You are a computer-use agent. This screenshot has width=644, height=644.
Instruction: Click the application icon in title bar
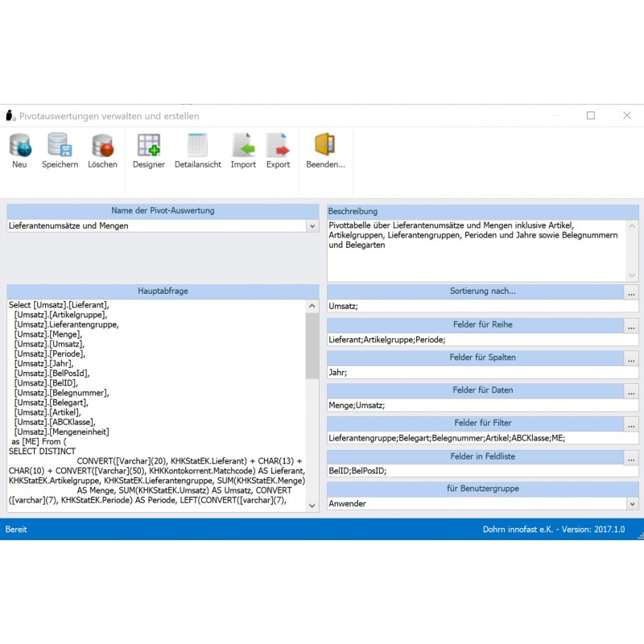10,115
